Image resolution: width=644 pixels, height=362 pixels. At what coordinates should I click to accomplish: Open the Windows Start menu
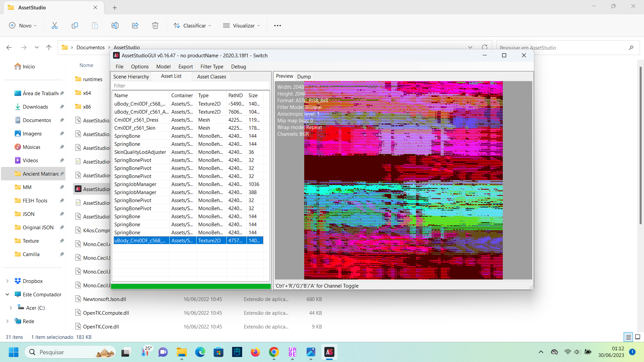pyautogui.click(x=13, y=352)
